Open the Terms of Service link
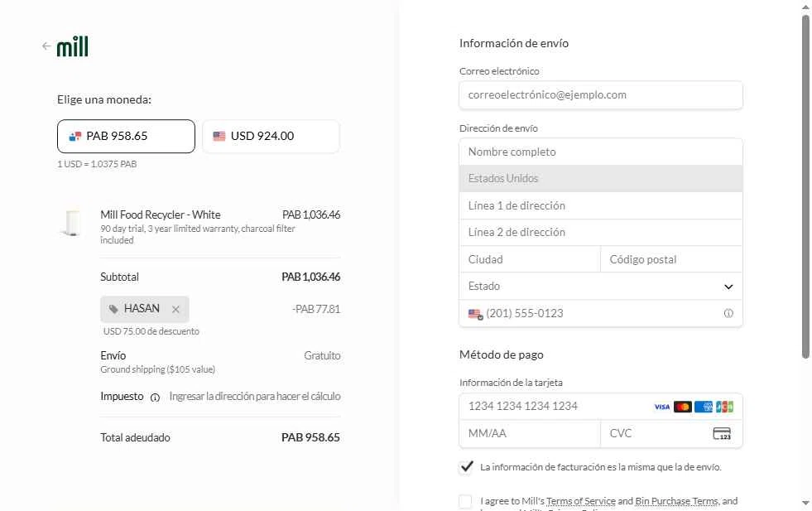The image size is (812, 511). click(x=581, y=501)
